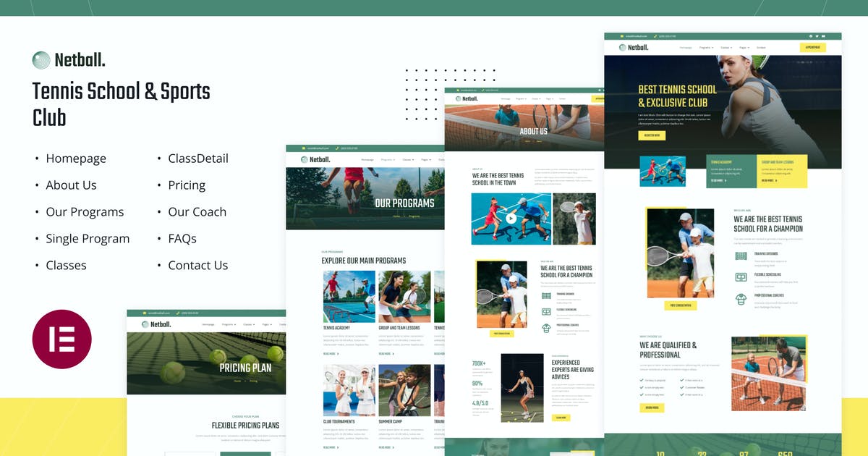
Task: Click Read More under the Club Tournaments card
Action: [x=331, y=447]
